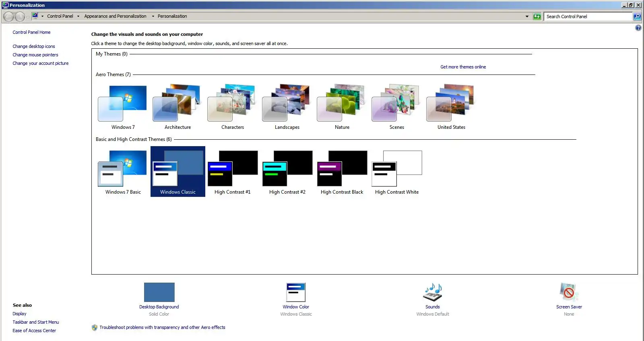Open Sounds settings icon
The width and height of the screenshot is (644, 341).
click(x=433, y=292)
